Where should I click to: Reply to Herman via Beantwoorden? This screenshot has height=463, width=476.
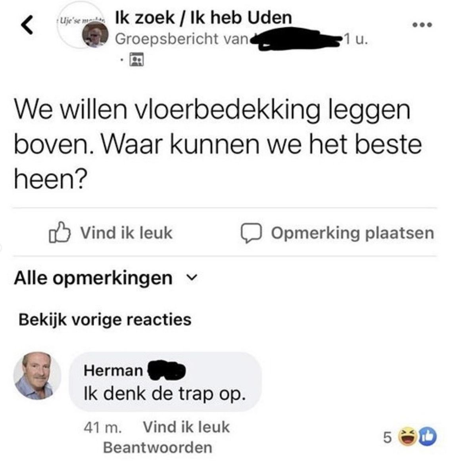tap(158, 448)
